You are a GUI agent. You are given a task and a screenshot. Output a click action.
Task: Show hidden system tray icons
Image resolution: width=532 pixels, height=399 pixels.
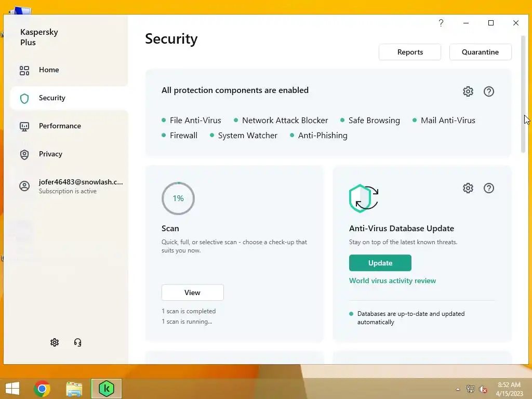pyautogui.click(x=458, y=389)
